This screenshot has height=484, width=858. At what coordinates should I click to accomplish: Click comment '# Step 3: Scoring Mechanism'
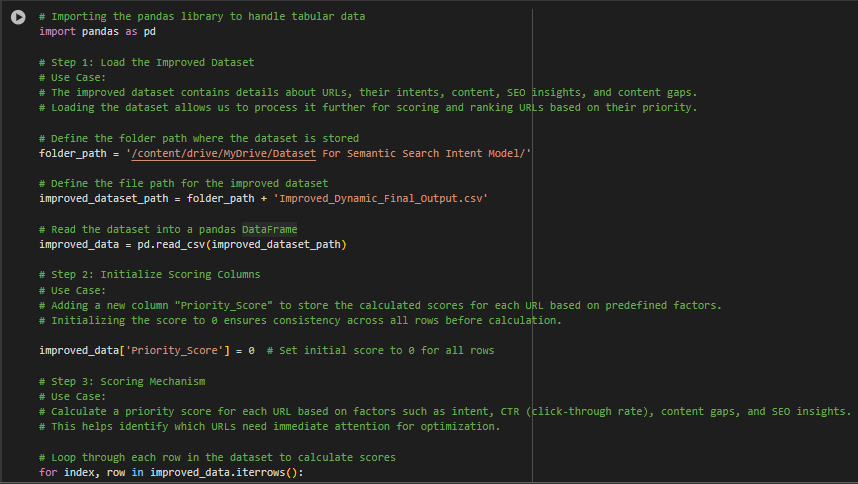pyautogui.click(x=122, y=381)
